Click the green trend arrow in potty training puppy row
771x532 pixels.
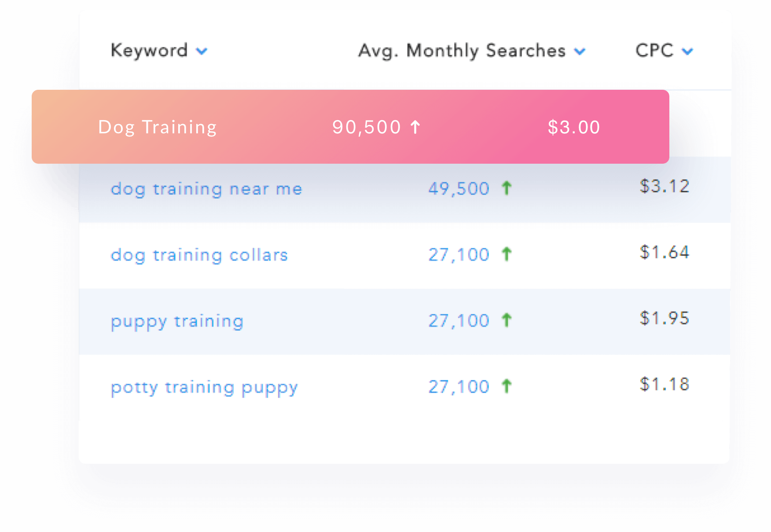[507, 386]
